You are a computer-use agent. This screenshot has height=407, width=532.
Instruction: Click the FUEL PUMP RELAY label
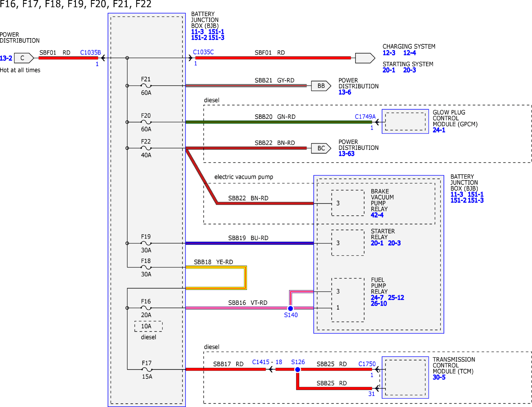[379, 286]
